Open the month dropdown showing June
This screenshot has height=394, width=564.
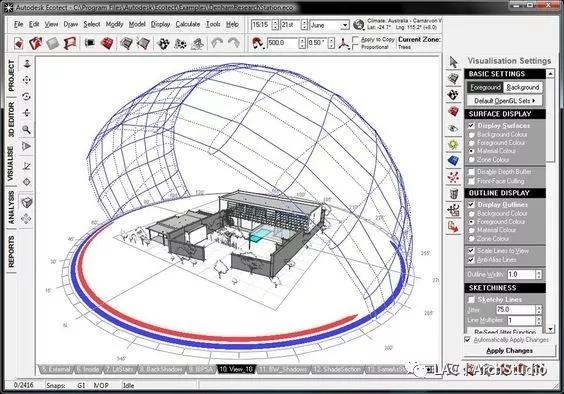click(329, 25)
